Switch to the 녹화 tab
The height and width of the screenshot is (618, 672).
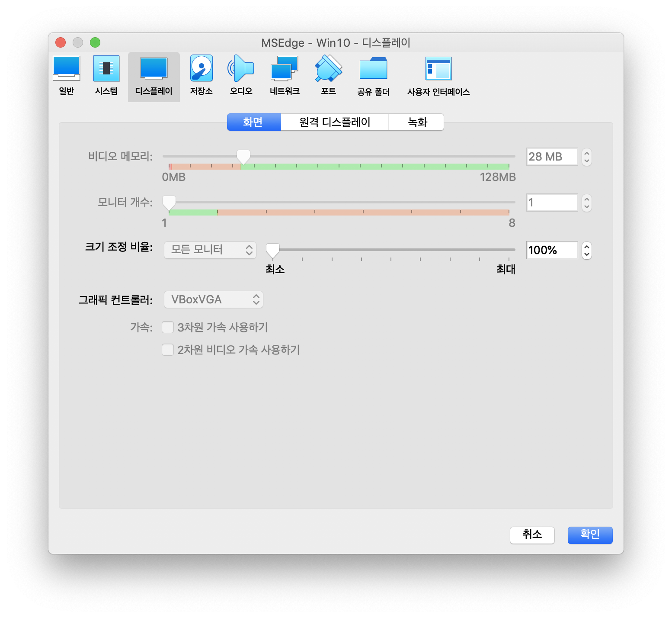click(x=417, y=122)
